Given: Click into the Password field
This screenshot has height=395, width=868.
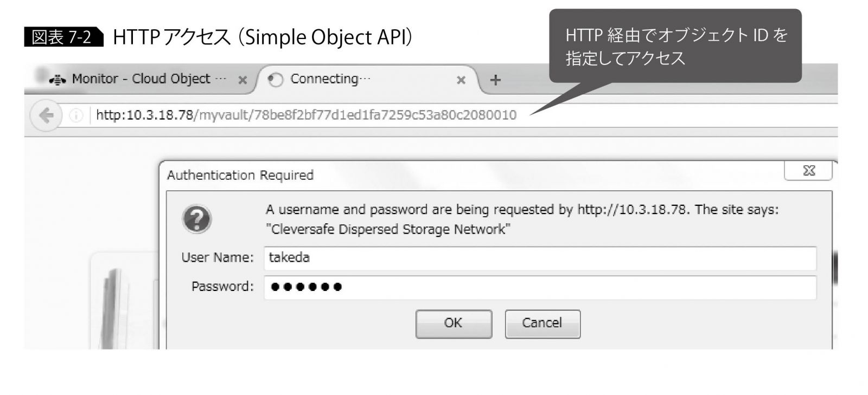Looking at the screenshot, I should point(540,287).
